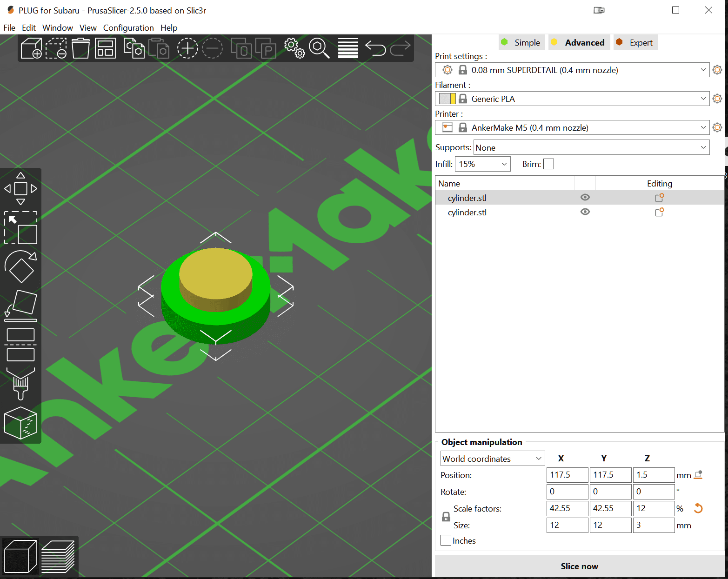The height and width of the screenshot is (579, 728).
Task: Click the Add instance plus icon
Action: tap(187, 48)
